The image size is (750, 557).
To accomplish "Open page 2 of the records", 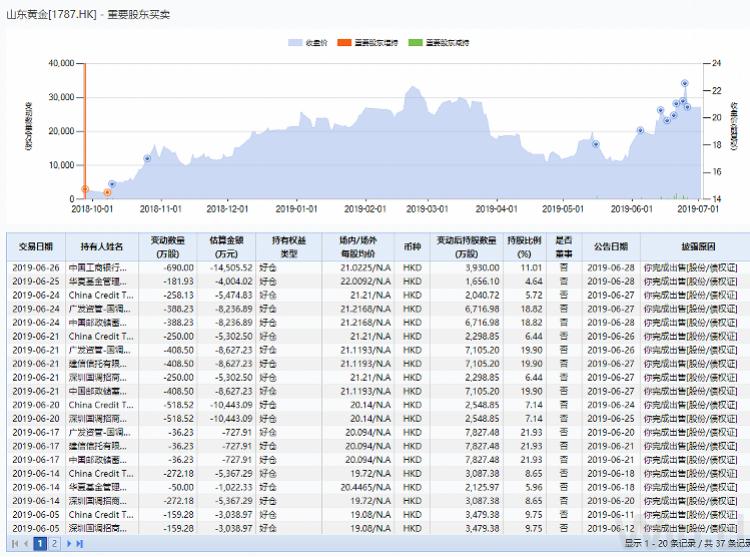I will point(55,544).
